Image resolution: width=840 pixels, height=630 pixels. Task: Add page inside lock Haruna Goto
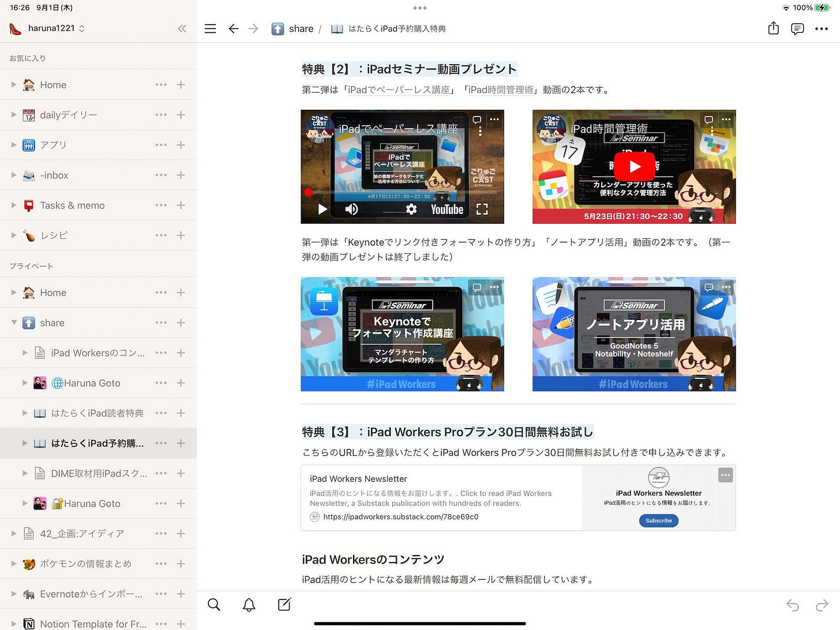click(181, 503)
